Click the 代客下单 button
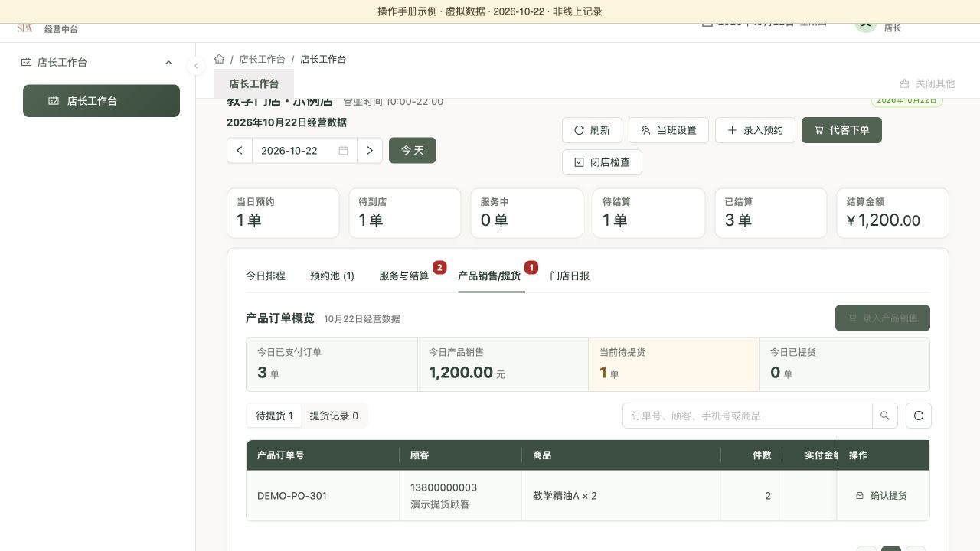980x551 pixels. coord(841,130)
